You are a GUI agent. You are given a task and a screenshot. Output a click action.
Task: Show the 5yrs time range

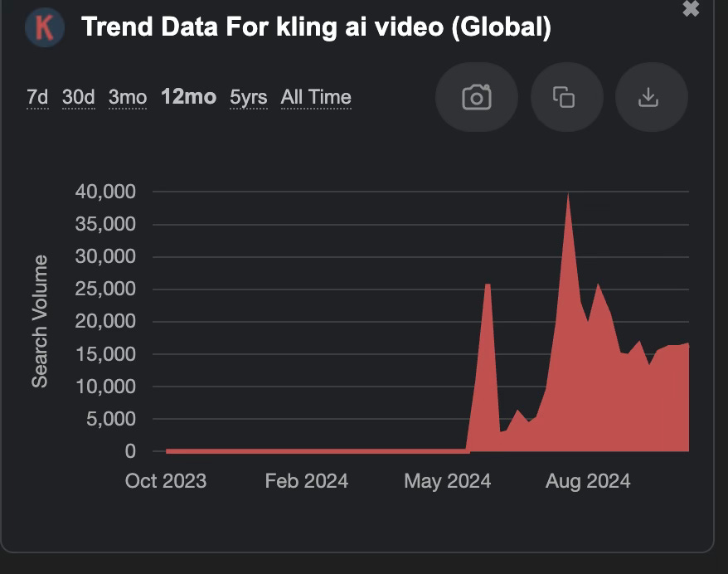249,97
